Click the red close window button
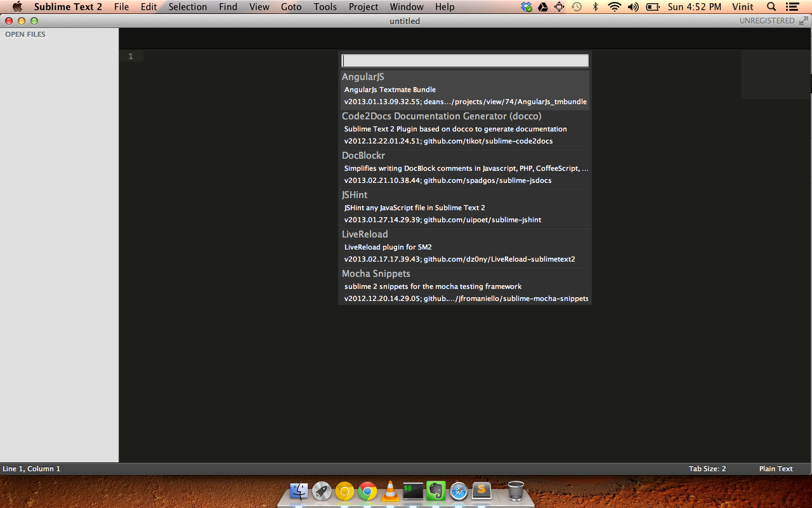 (x=9, y=21)
